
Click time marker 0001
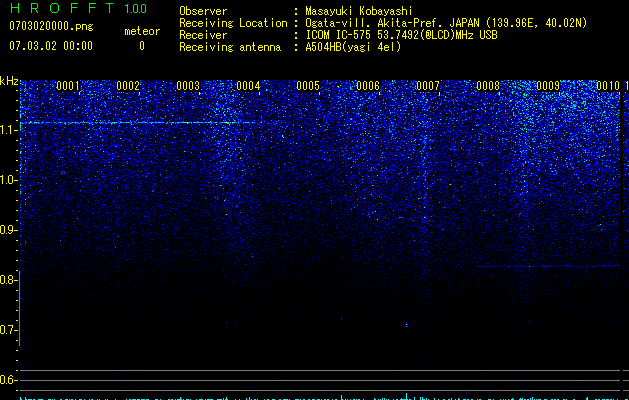pos(68,86)
